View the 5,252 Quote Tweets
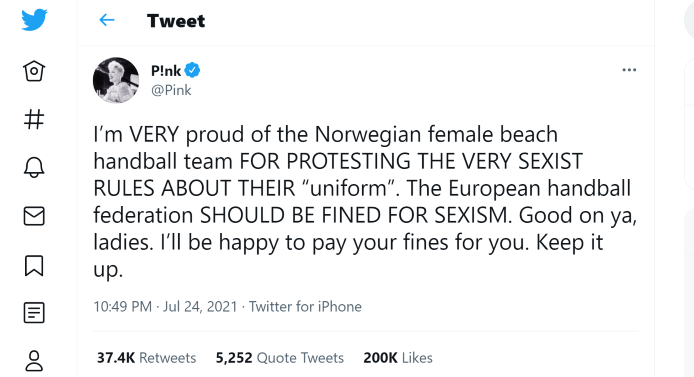This screenshot has height=377, width=694. [x=280, y=358]
